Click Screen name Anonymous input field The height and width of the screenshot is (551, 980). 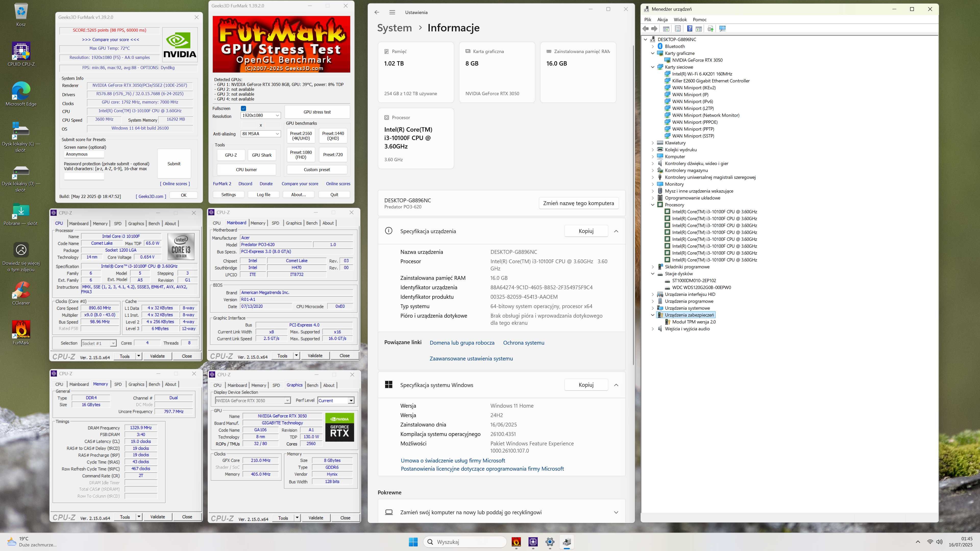click(x=84, y=154)
